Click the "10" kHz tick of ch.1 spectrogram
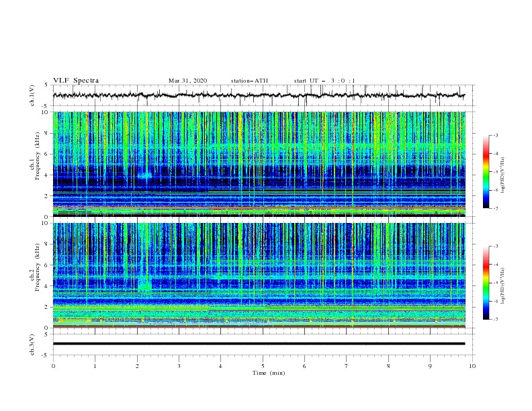The width and height of the screenshot is (532, 411). tap(45, 112)
